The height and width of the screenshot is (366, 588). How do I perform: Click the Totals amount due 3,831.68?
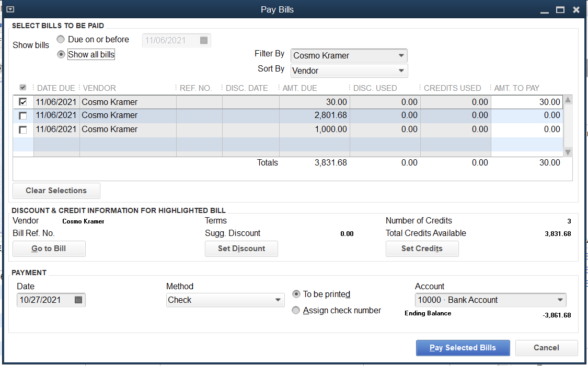click(x=331, y=162)
